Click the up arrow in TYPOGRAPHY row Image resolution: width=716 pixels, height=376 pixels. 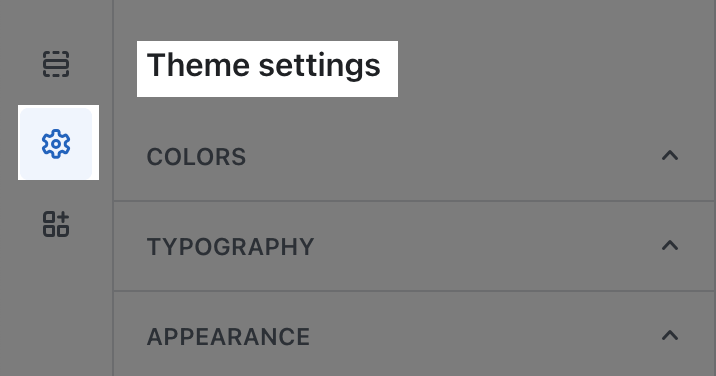[669, 246]
